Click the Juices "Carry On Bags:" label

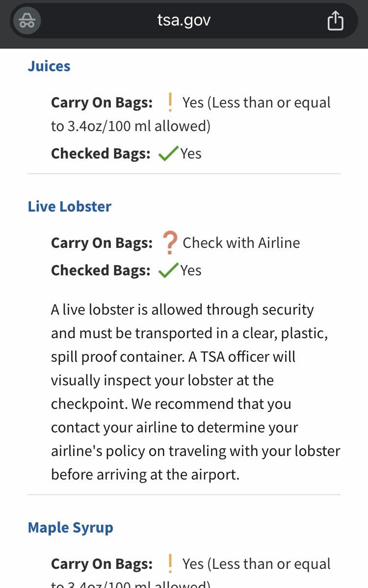coord(102,103)
